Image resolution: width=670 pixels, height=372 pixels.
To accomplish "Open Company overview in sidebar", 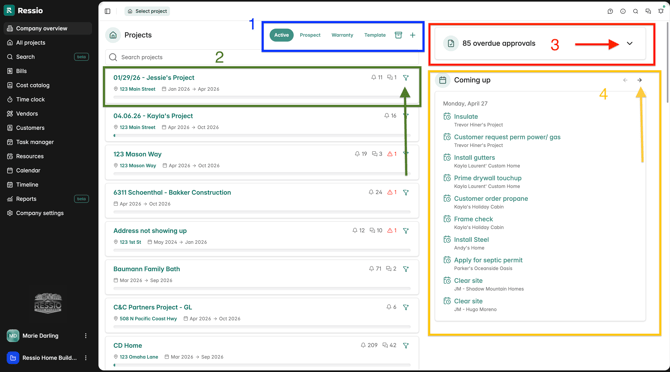I will (48, 29).
